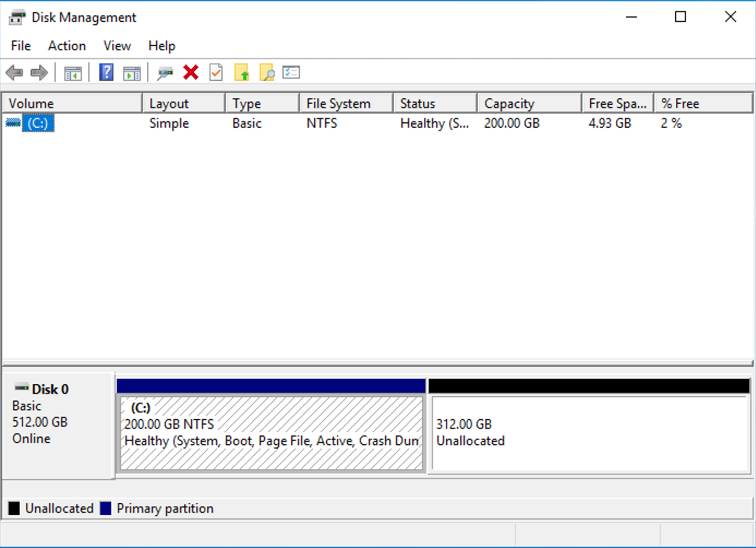Click the Forward arrow toolbar icon

(39, 73)
